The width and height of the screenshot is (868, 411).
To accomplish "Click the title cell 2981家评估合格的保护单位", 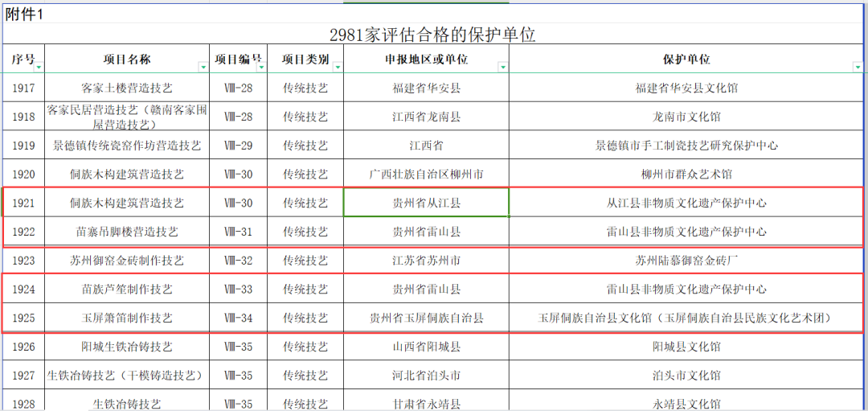I will (432, 35).
